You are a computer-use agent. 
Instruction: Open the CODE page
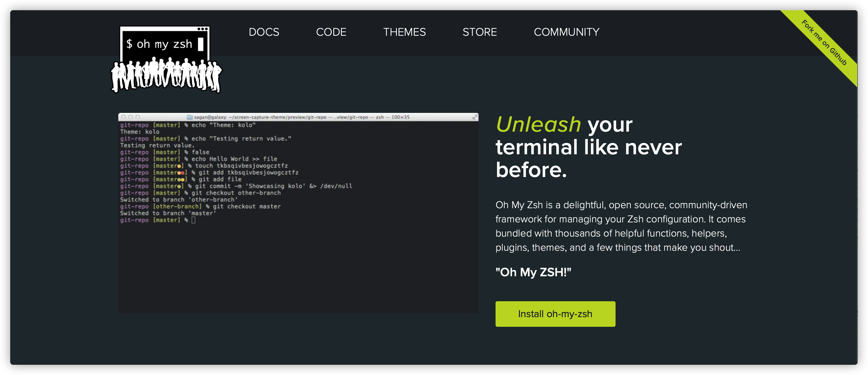(x=331, y=32)
